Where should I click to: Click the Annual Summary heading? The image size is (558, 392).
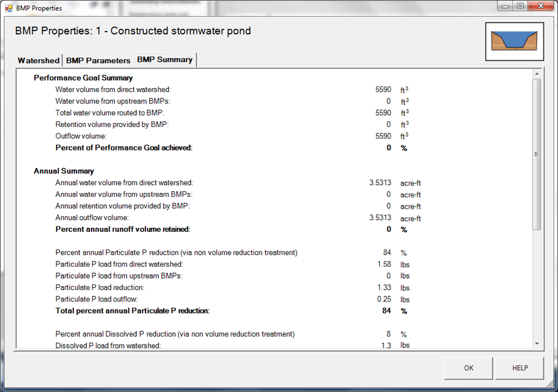pyautogui.click(x=64, y=171)
